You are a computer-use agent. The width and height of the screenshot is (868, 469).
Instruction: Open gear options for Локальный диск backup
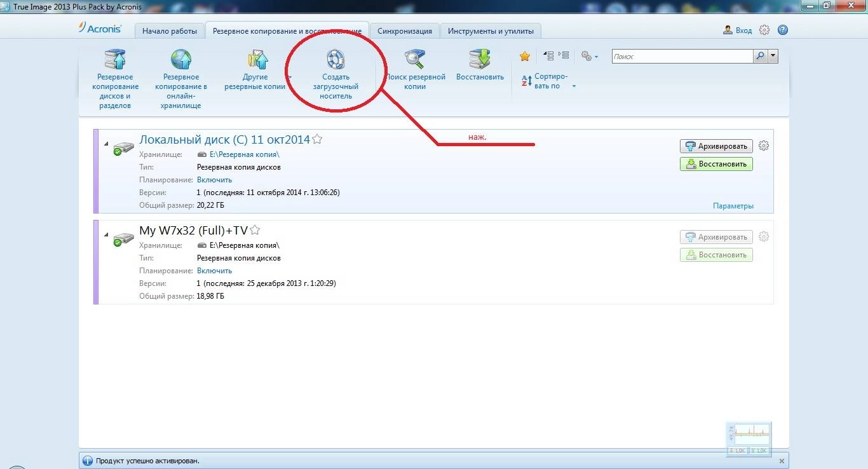click(764, 146)
